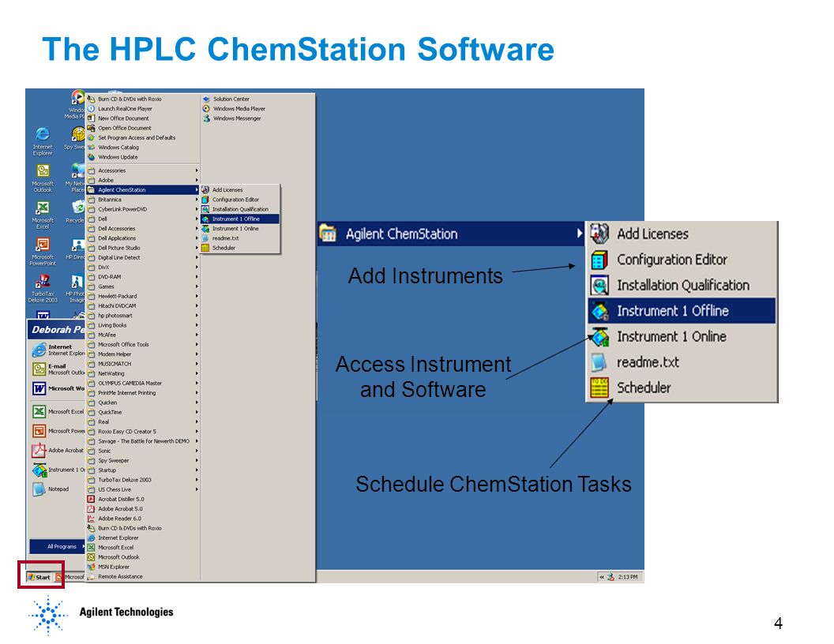Open Spy Sweeper folder in programs list
Screen dimensions: 834x644
(x=142, y=461)
